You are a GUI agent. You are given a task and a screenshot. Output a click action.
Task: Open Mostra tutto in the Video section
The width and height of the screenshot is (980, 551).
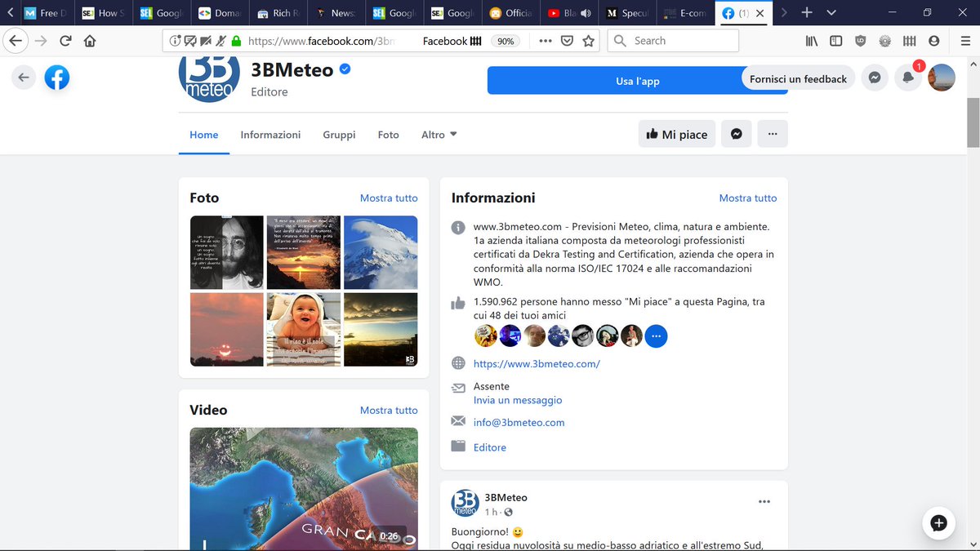389,410
